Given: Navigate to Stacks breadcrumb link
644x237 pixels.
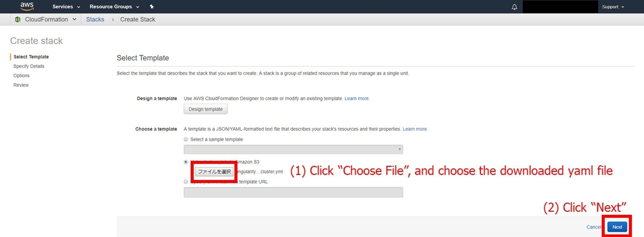Looking at the screenshot, I should click(95, 19).
